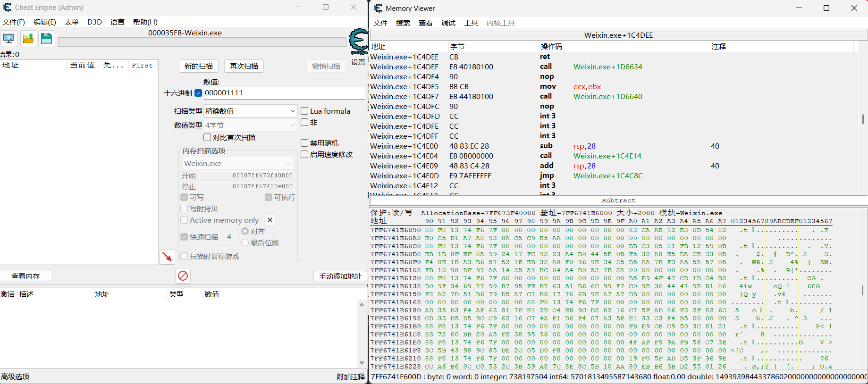868x384 pixels.
Task: Click the save table floppy disk icon
Action: (x=46, y=39)
